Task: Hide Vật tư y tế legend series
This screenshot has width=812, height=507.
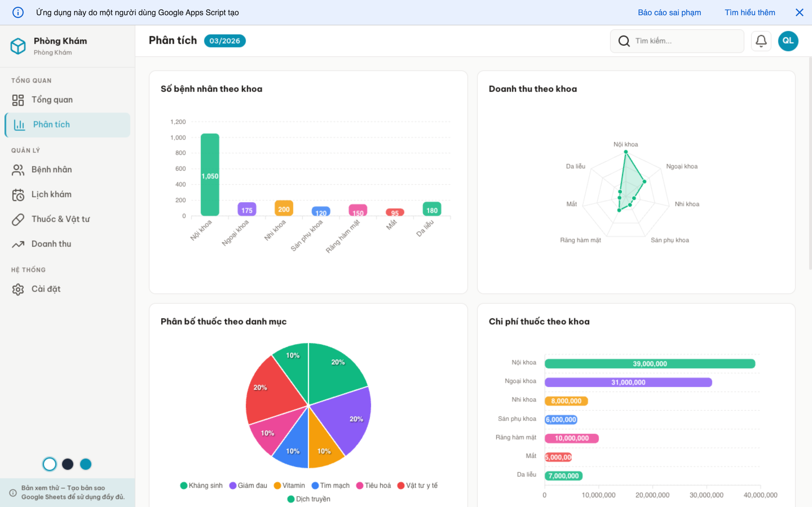Action: point(418,485)
